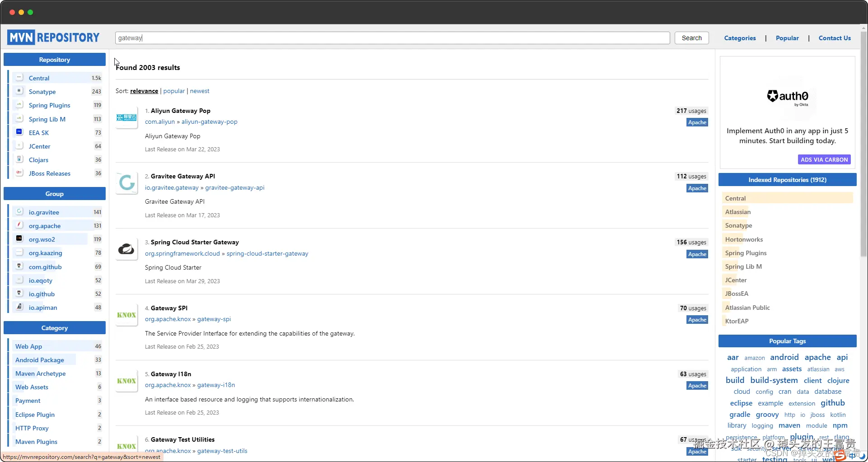
Task: Open the gravitee-gateway-api artifact link
Action: 235,187
